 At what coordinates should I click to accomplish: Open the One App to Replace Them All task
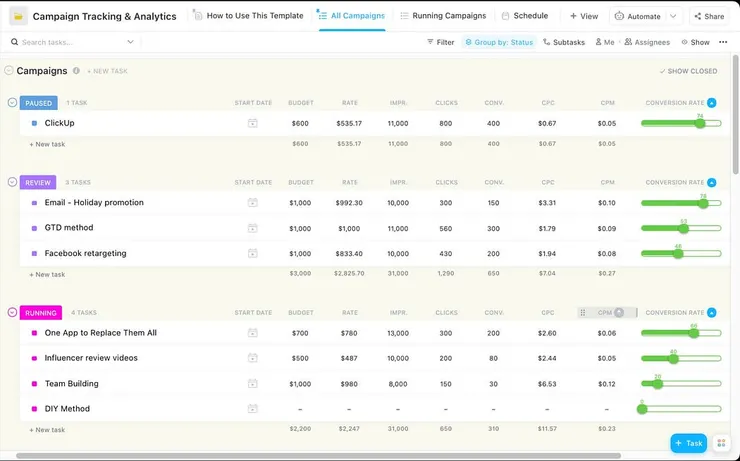point(101,333)
